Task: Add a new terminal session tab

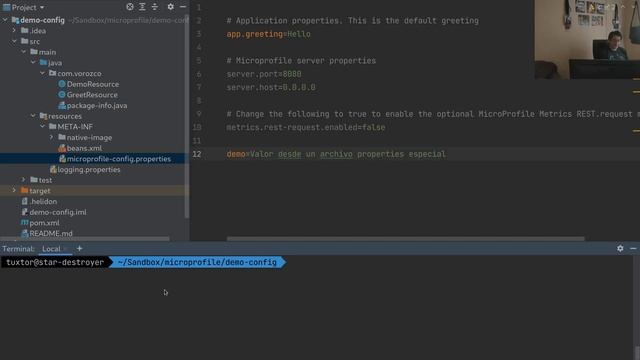Action: pos(79,248)
